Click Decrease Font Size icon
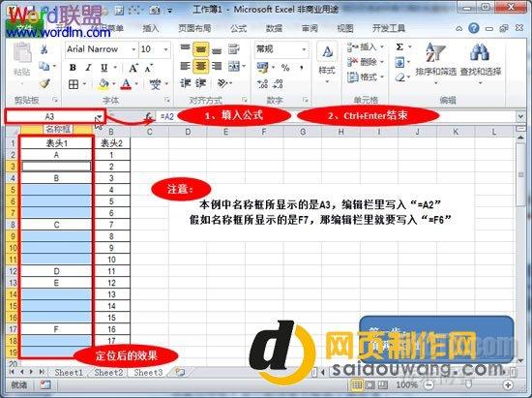Image resolution: width=532 pixels, height=398 pixels. pyautogui.click(x=149, y=68)
